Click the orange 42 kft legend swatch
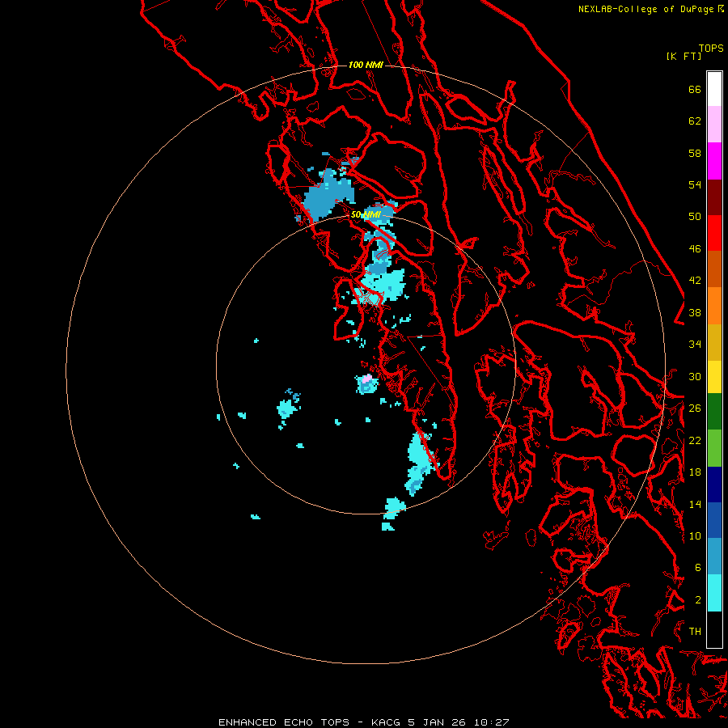 (x=714, y=306)
